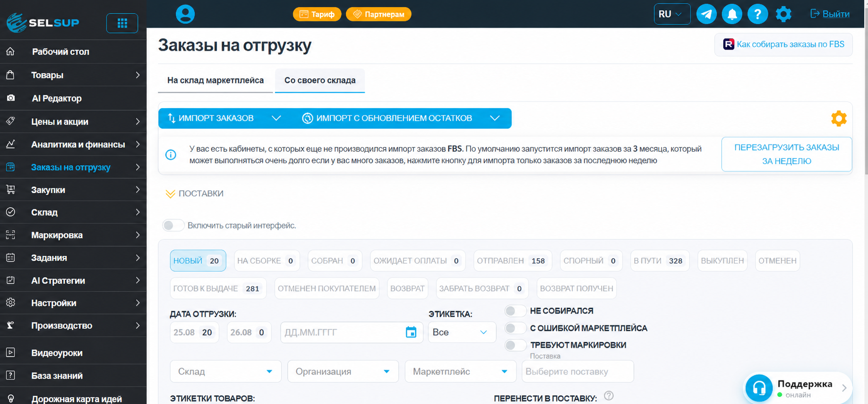The height and width of the screenshot is (404, 868).
Task: Click the Тариф button
Action: 317,14
